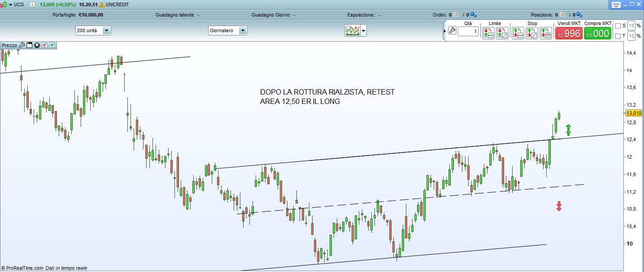The width and height of the screenshot is (644, 272).
Task: Click the first Stop order icon
Action: coord(518,33)
